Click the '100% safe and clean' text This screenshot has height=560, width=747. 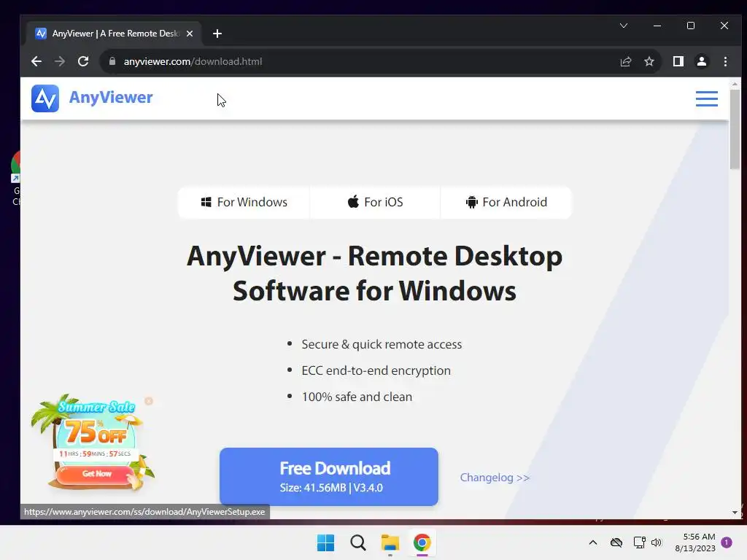(357, 397)
